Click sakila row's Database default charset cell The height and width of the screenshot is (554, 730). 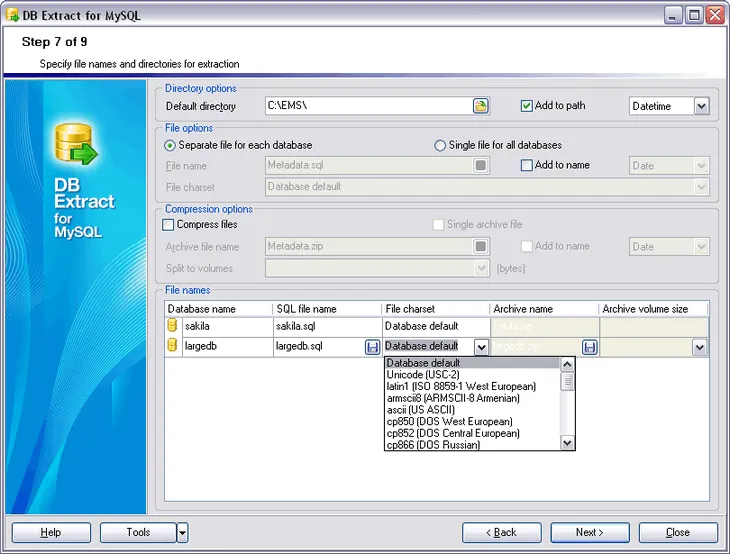436,326
